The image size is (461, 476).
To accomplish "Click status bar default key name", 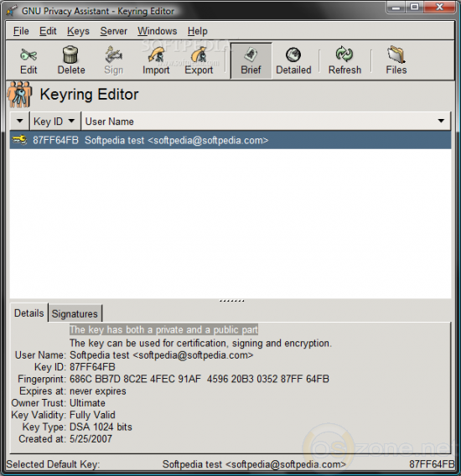I will point(254,464).
